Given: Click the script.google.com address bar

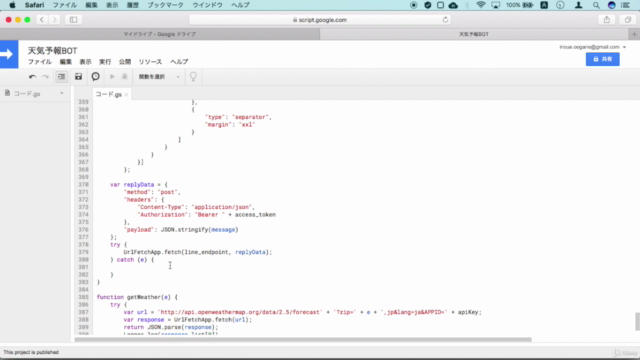Looking at the screenshot, I should click(x=320, y=20).
